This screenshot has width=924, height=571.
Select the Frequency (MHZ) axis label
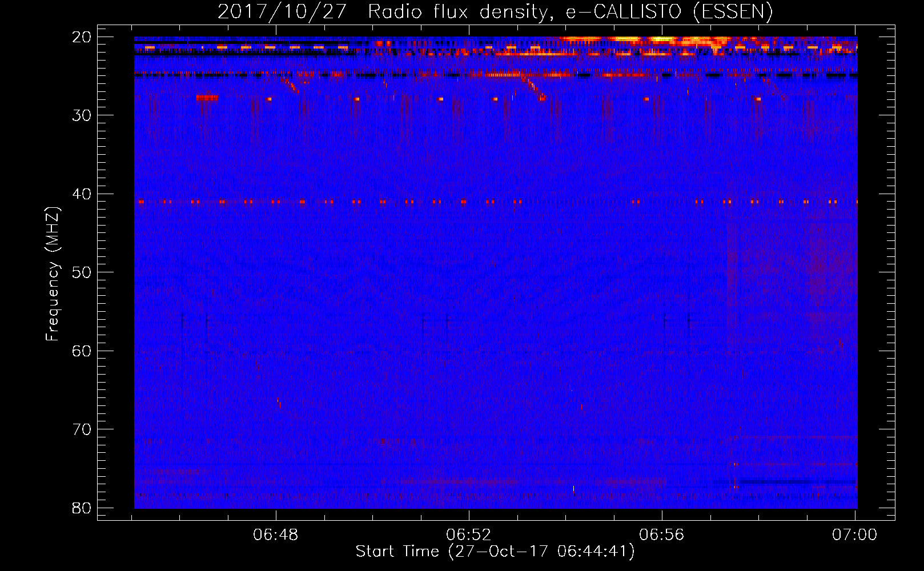coord(53,274)
